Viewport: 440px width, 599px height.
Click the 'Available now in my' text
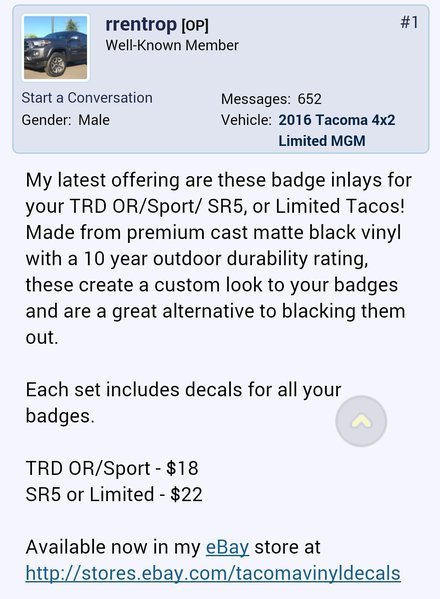pos(113,547)
